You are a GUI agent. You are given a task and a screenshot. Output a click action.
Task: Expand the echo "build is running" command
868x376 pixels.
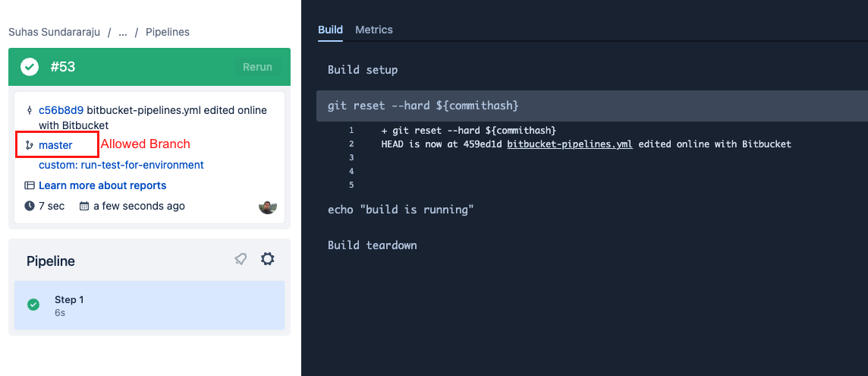pos(401,210)
